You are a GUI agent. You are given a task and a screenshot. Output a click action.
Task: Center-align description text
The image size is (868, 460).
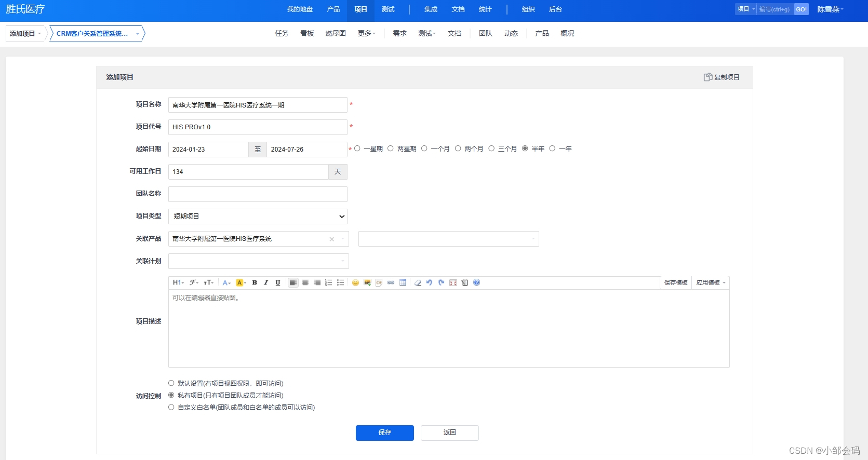[305, 282]
